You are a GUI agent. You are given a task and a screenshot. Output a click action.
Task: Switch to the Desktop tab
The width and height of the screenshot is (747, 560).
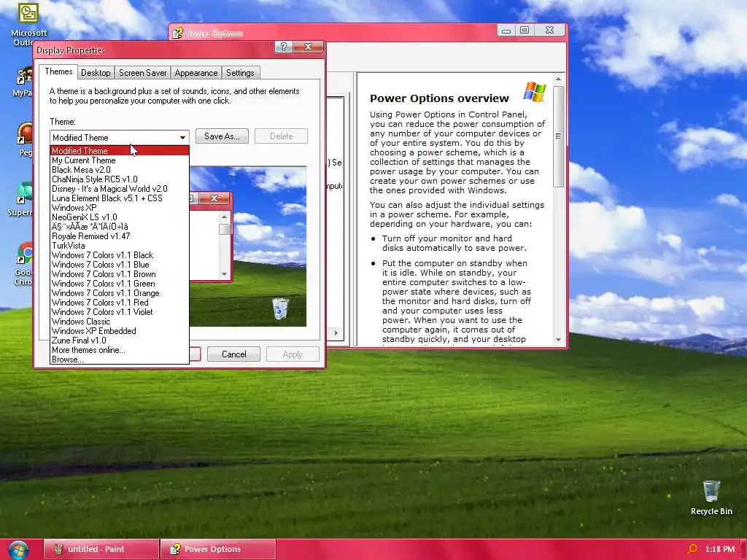coord(96,73)
